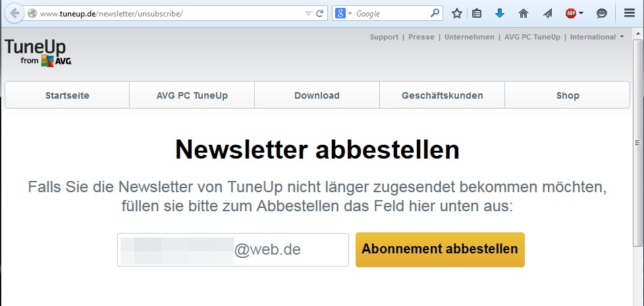Open the Adblock Plus dropdown arrow
Viewport: 644px width, 306px height.
(581, 14)
